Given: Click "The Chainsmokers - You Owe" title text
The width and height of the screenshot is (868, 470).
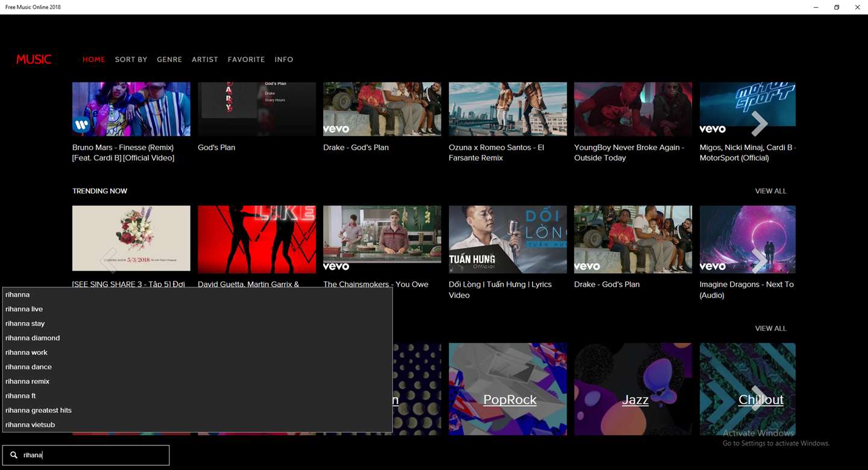Looking at the screenshot, I should coord(376,284).
